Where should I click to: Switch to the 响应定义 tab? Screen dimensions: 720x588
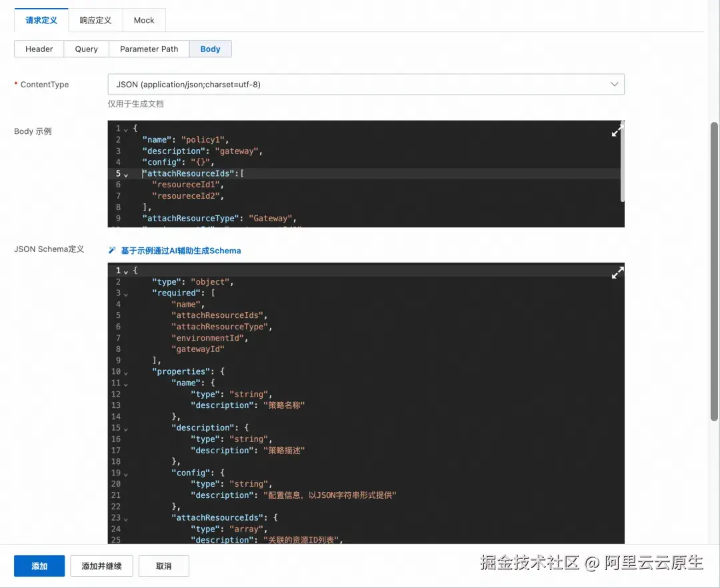point(95,20)
